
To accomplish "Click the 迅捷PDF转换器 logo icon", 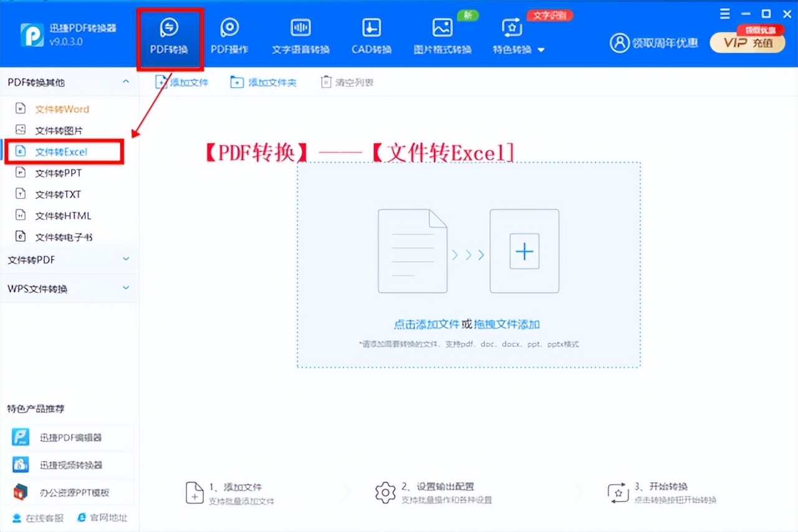I will click(x=32, y=35).
